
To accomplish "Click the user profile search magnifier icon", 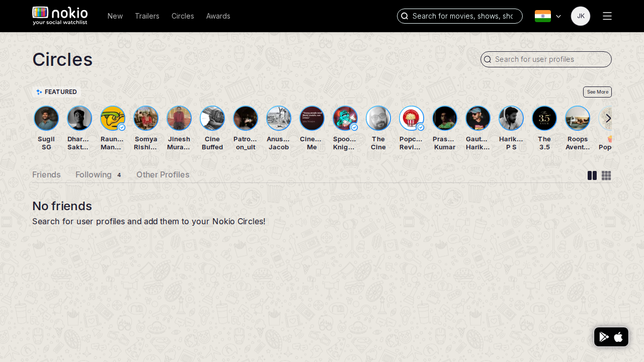I will click(488, 59).
